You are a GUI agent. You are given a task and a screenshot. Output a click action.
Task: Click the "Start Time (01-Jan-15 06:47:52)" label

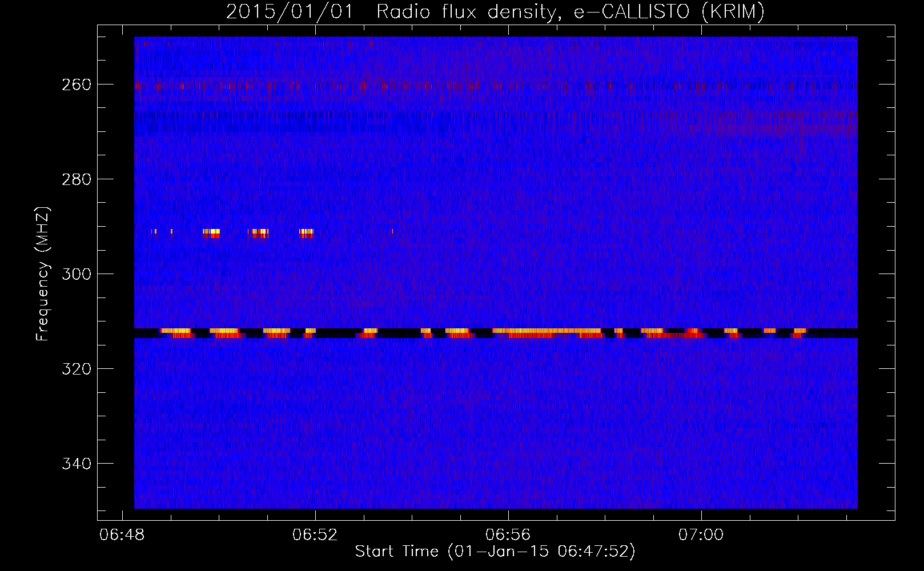[495, 552]
